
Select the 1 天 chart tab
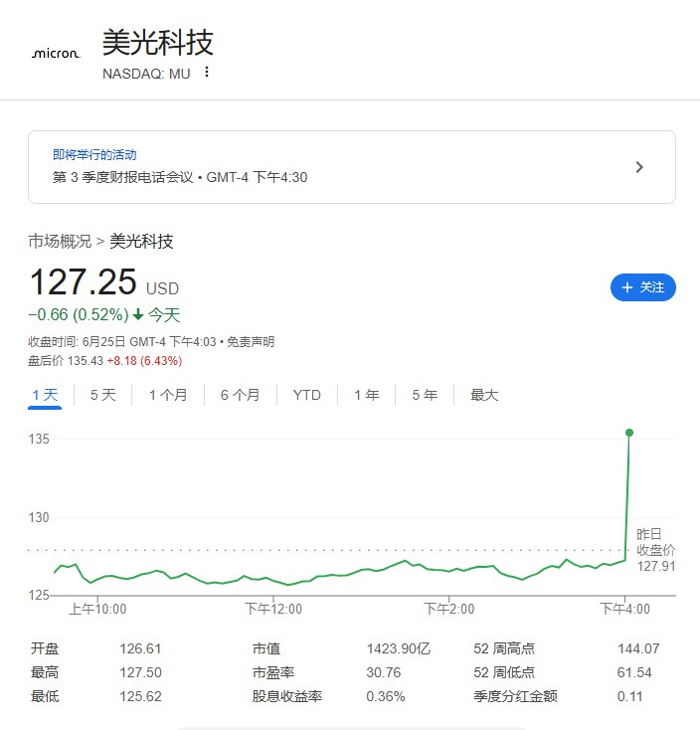pos(45,395)
